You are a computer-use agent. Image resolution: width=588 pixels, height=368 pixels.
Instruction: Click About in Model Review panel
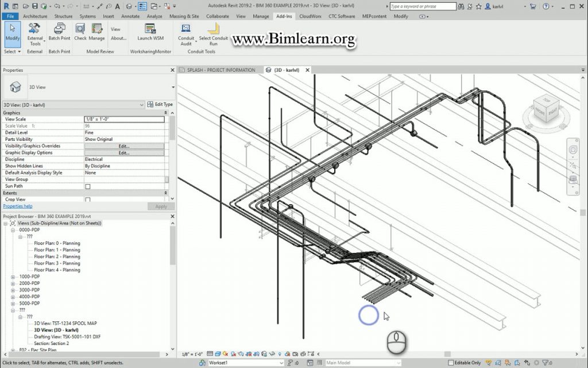coord(118,38)
